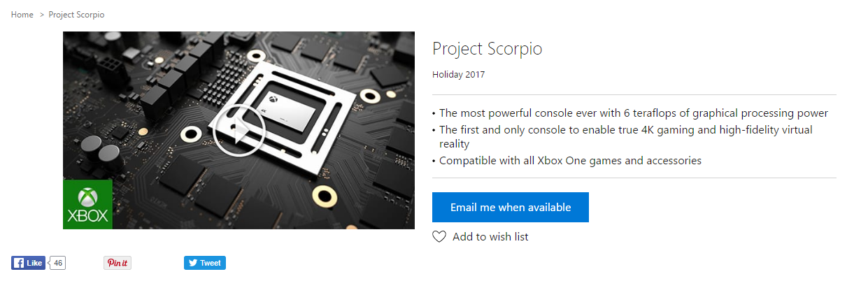Viewport: 868px width, 295px height.
Task: Click the Facebook f logo icon
Action: pyautogui.click(x=18, y=263)
